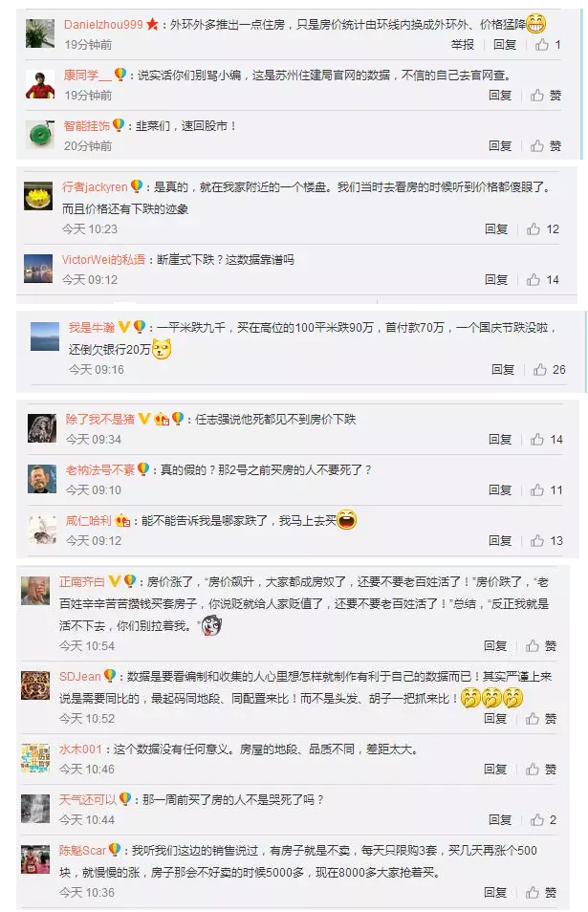Click 行者jackyren's lotus avatar
The height and width of the screenshot is (912, 588).
pyautogui.click(x=38, y=195)
